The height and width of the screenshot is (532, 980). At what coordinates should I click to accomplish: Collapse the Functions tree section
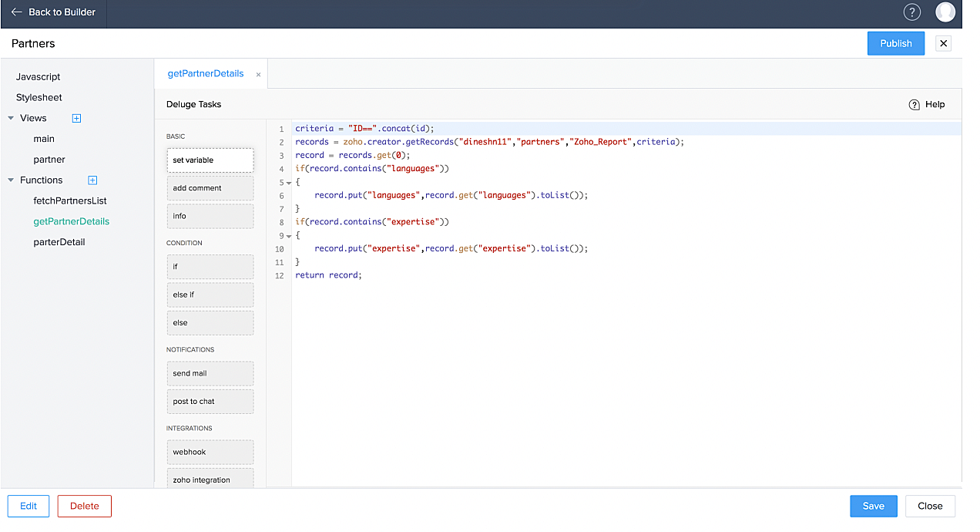tap(11, 180)
